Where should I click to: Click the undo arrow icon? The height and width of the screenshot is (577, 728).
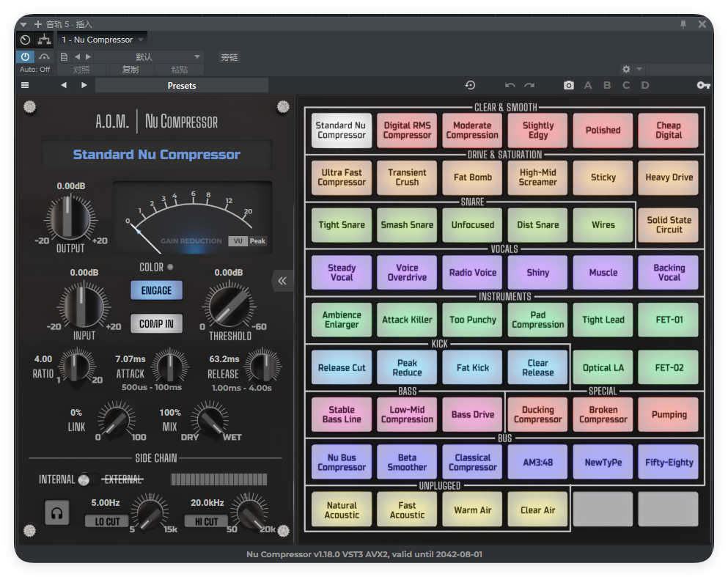coord(510,85)
